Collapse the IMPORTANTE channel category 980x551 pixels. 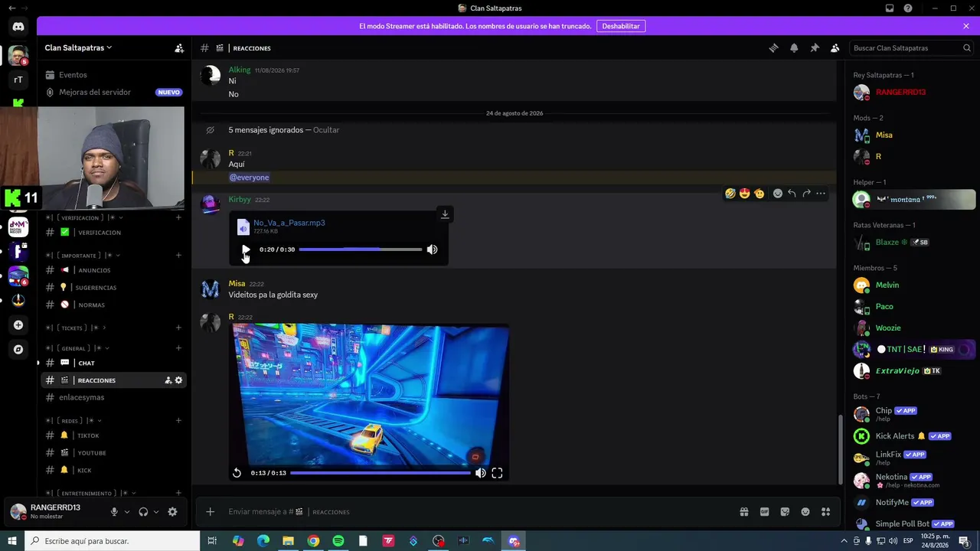coord(83,256)
